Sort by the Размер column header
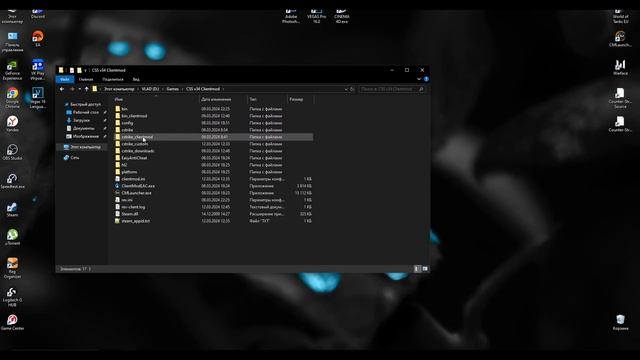This screenshot has height=360, width=640. pos(300,99)
